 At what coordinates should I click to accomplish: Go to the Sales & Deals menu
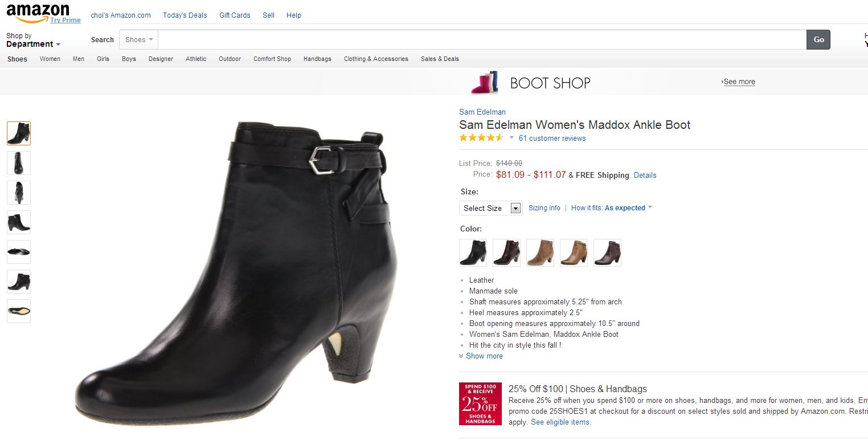(x=440, y=59)
